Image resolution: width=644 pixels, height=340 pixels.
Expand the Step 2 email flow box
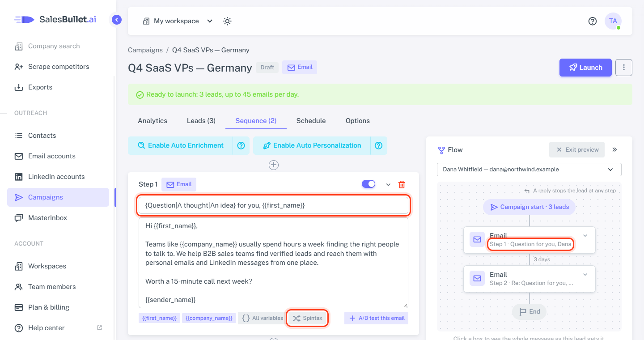tap(585, 274)
